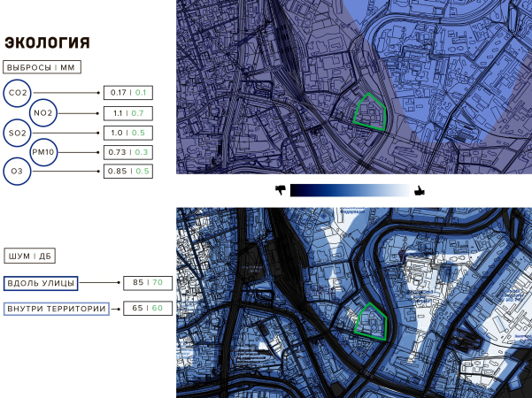Click the SO2 emission circle
Image resolution: width=532 pixels, height=398 pixels.
point(18,133)
